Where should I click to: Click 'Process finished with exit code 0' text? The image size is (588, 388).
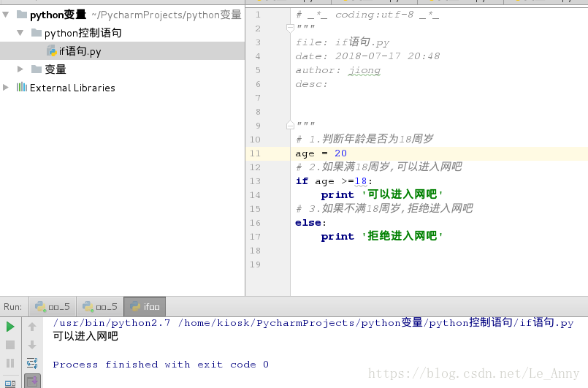click(x=161, y=365)
